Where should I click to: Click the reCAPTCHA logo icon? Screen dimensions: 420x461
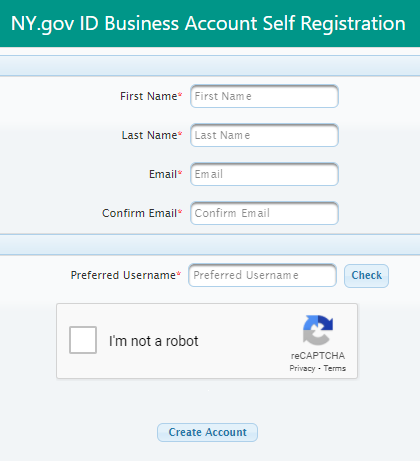point(318,330)
